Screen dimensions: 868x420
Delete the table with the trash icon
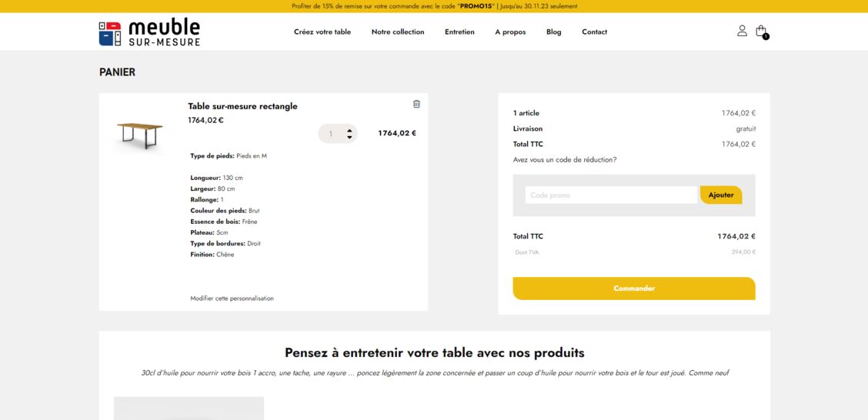(x=417, y=104)
